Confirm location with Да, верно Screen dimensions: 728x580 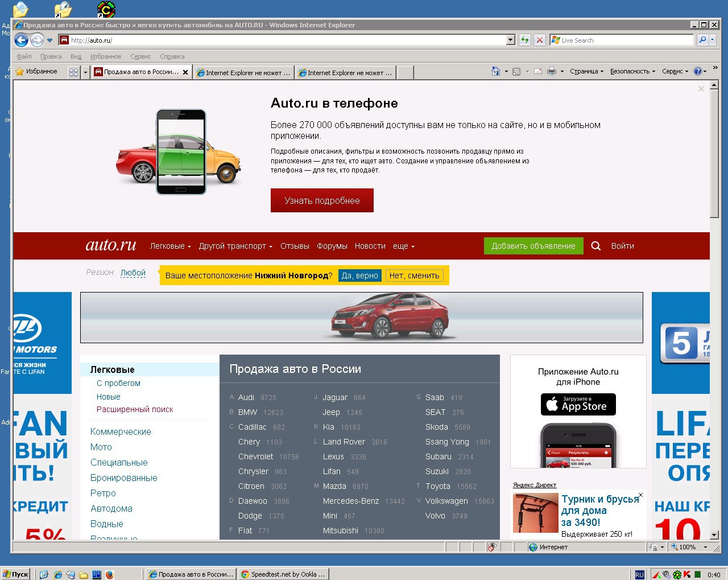(x=359, y=275)
